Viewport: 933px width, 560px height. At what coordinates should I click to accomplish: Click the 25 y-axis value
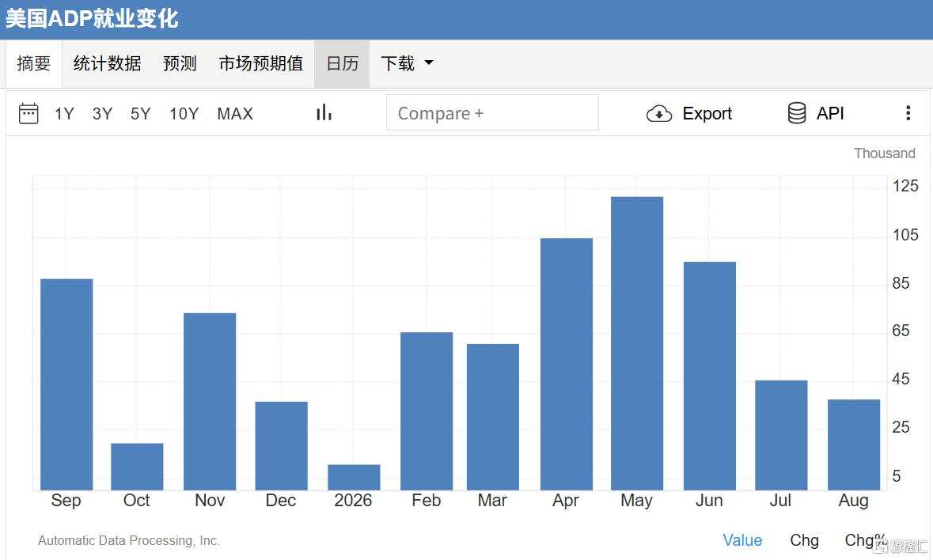(x=901, y=427)
